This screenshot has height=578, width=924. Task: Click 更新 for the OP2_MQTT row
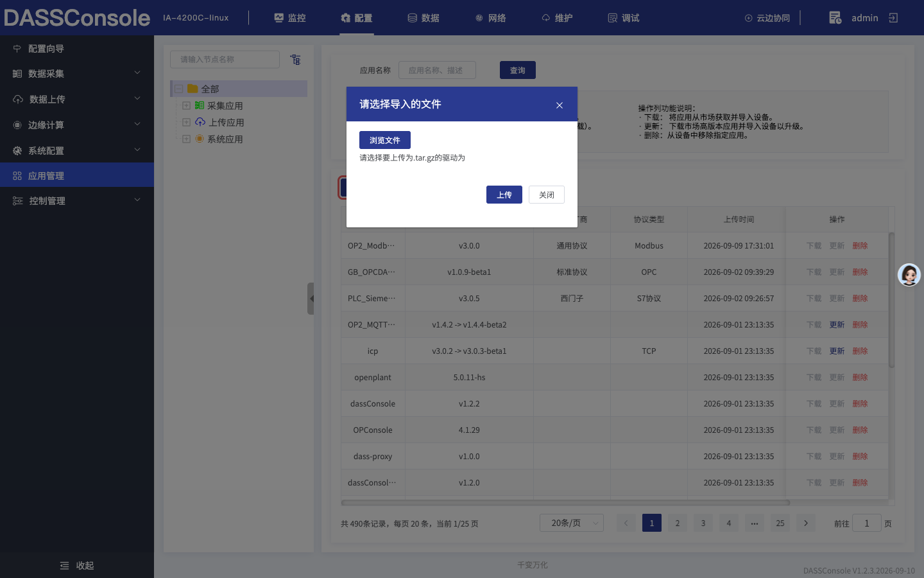pos(837,324)
